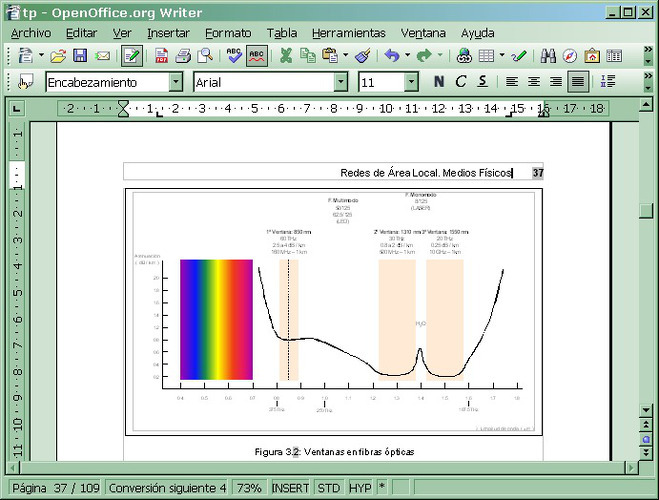This screenshot has width=659, height=500.
Task: Click the scrollbar Navigation circle button
Action: (x=646, y=439)
